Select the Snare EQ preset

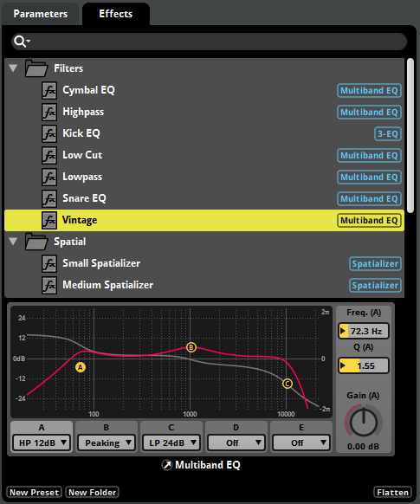(204, 198)
